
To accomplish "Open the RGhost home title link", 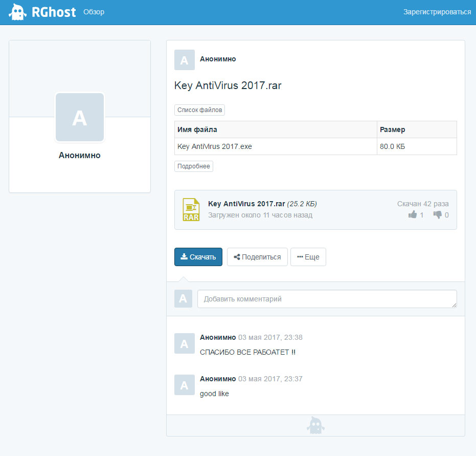I will [54, 12].
